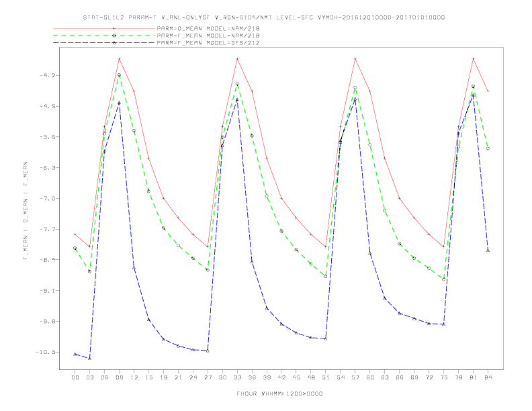The image size is (532, 411).
Task: Click the blue dashed GFS/212 legend line sample
Action: 104,43
